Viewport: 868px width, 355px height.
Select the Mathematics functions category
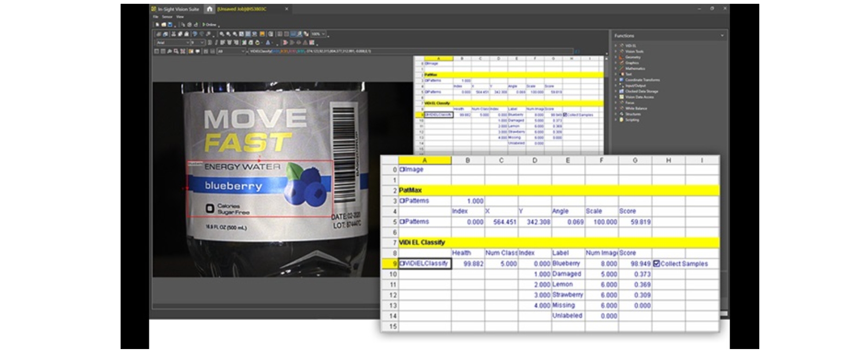pos(635,69)
